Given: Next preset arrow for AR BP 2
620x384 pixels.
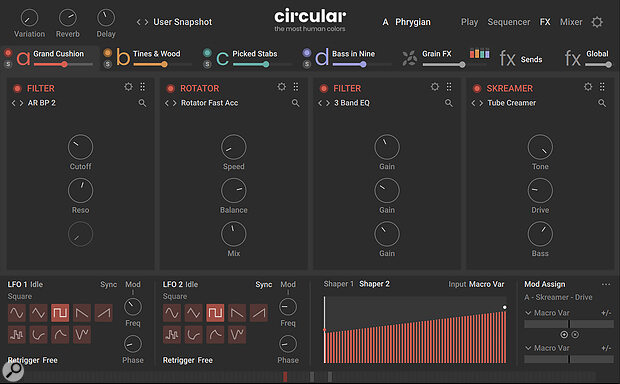Looking at the screenshot, I should (x=21, y=103).
